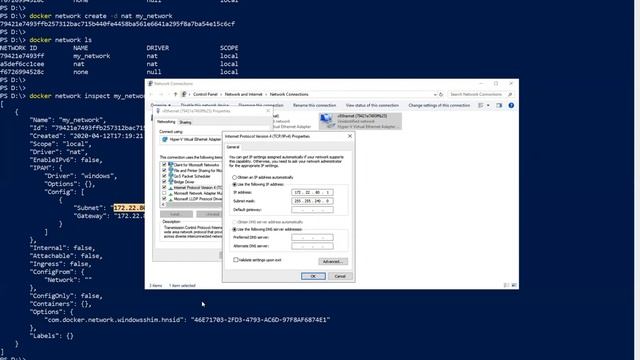The height and width of the screenshot is (360, 640).
Task: Toggle 'Client for Microsoft Networks' checkbox
Action: pos(164,165)
